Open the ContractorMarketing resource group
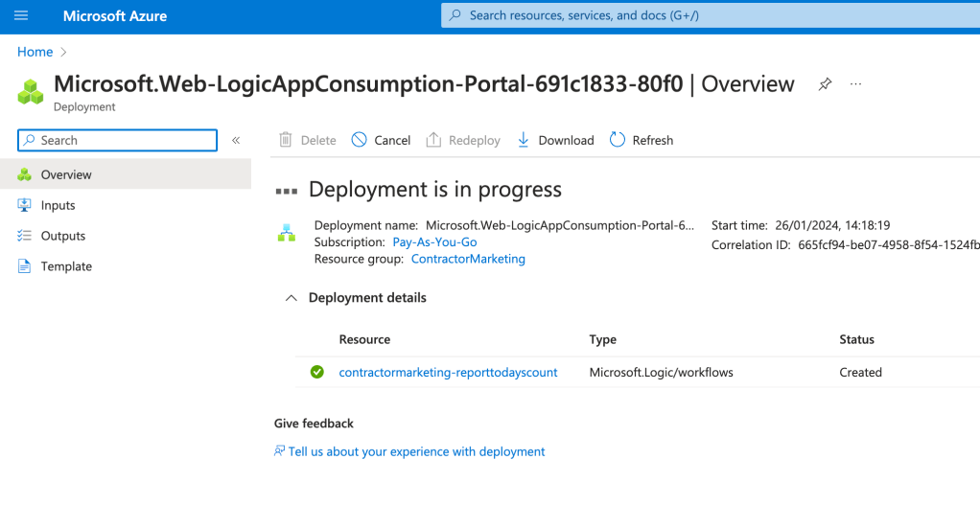This screenshot has width=980, height=505. point(468,259)
